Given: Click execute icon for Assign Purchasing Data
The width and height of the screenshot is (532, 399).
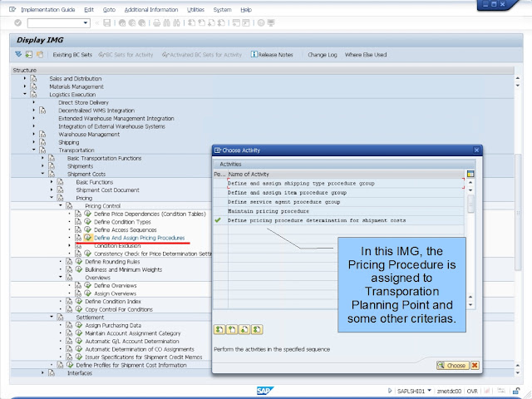Looking at the screenshot, I should 79,325.
